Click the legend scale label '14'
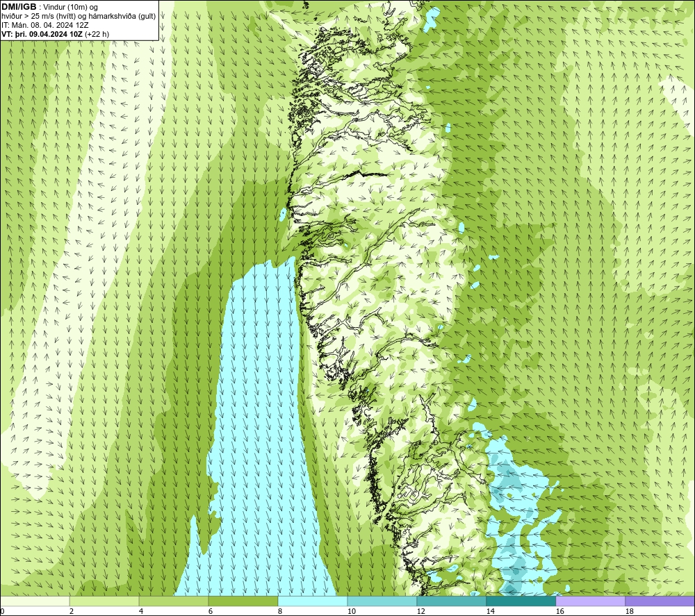The height and width of the screenshot is (616, 695). tap(491, 612)
